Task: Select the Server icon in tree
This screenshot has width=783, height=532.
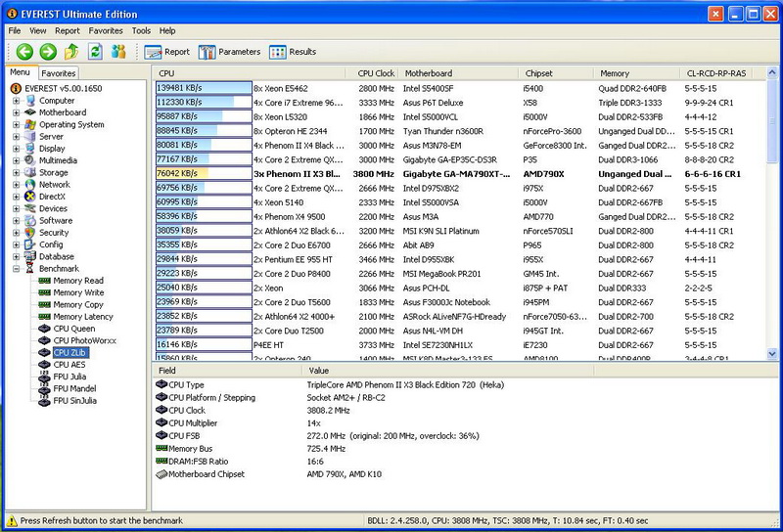Action: 30,136
